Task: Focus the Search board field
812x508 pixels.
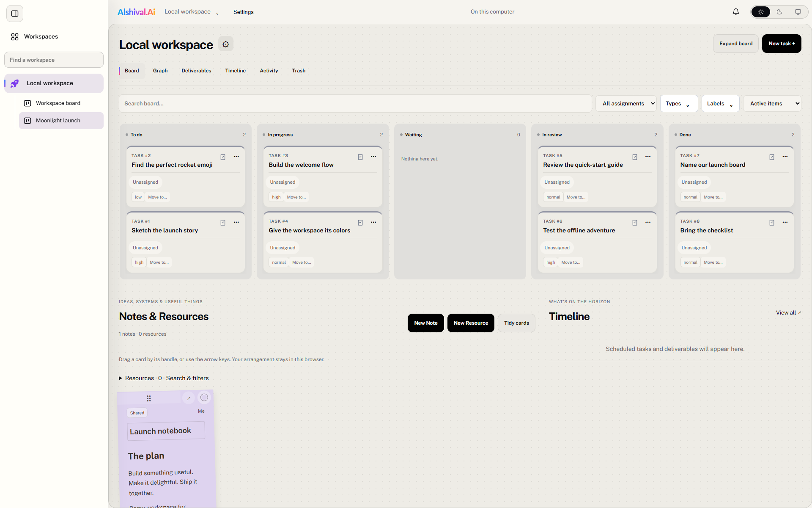Action: click(355, 104)
